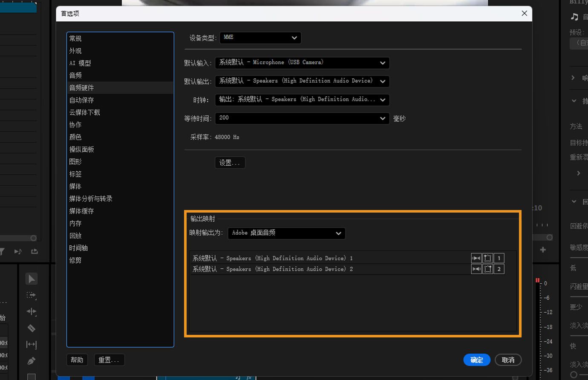588x380 pixels.
Task: Click the 帮助 button
Action: [x=77, y=360]
